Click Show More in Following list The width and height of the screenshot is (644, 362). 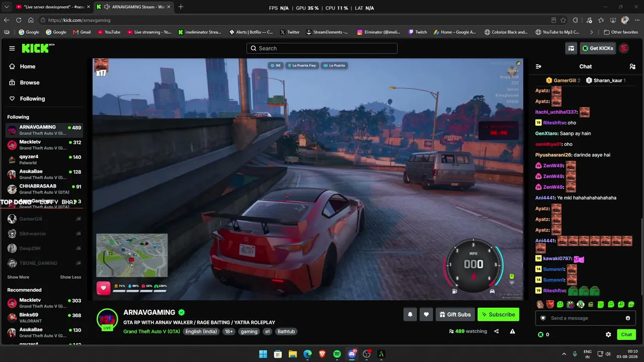[18, 277]
